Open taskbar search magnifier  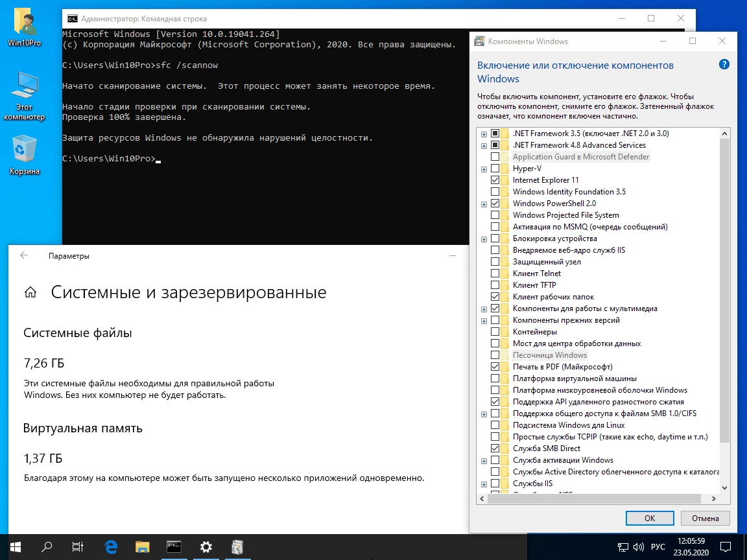[x=47, y=546]
